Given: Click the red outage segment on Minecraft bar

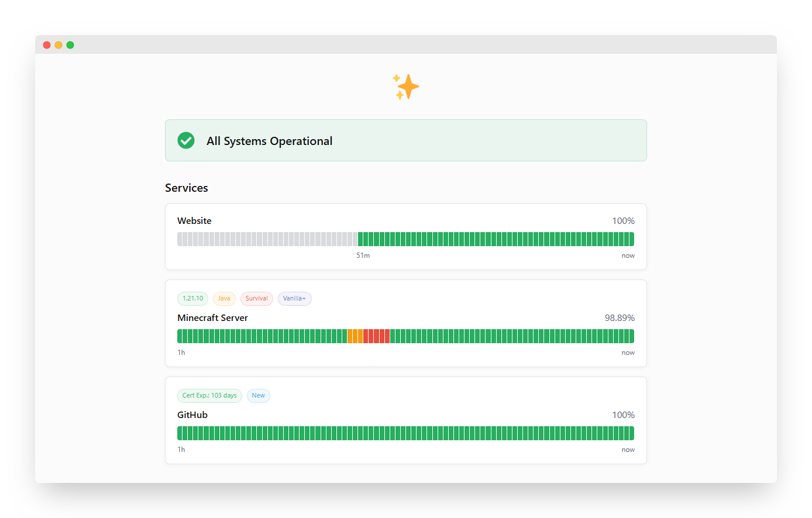Looking at the screenshot, I should 376,336.
